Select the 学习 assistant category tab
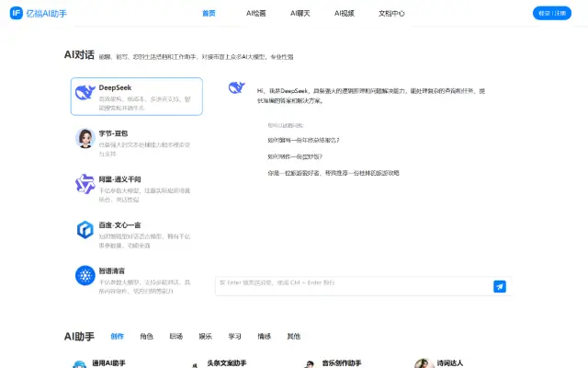Screen dimensions: 588x368 (x=235, y=336)
